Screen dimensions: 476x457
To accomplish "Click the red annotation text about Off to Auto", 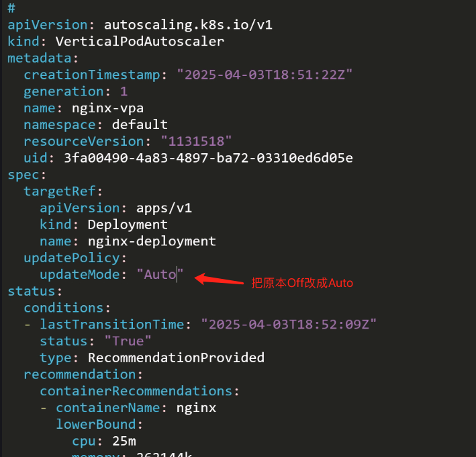I will [302, 283].
